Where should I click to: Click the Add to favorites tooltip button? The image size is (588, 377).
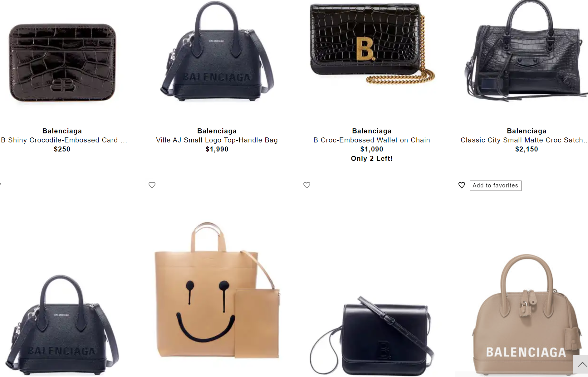[495, 186]
